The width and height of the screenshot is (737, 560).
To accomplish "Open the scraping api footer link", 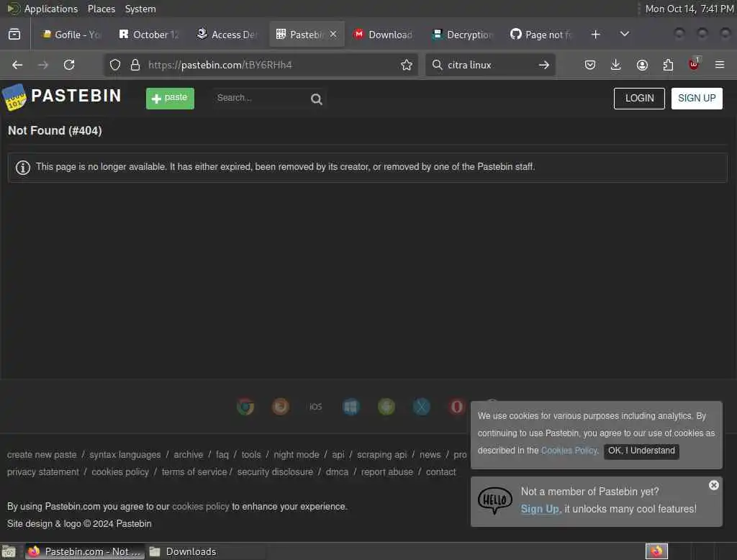I will 381,455.
